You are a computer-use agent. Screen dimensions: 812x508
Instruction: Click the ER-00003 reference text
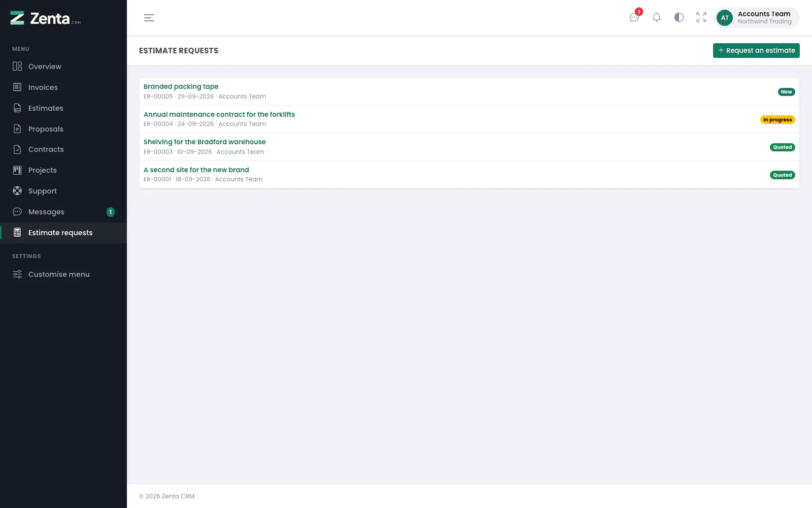(158, 152)
